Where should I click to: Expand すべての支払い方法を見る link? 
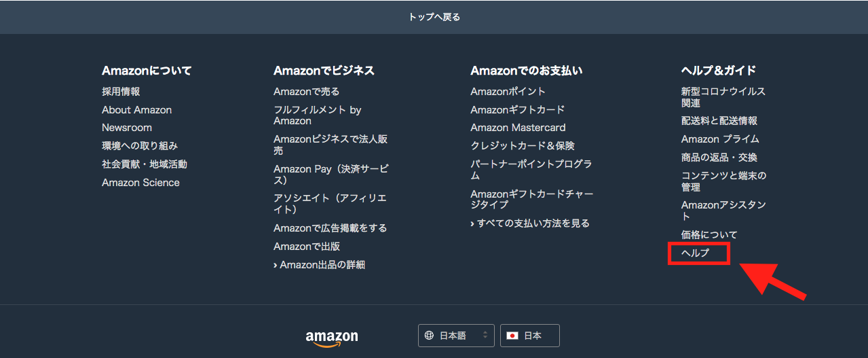pos(530,223)
